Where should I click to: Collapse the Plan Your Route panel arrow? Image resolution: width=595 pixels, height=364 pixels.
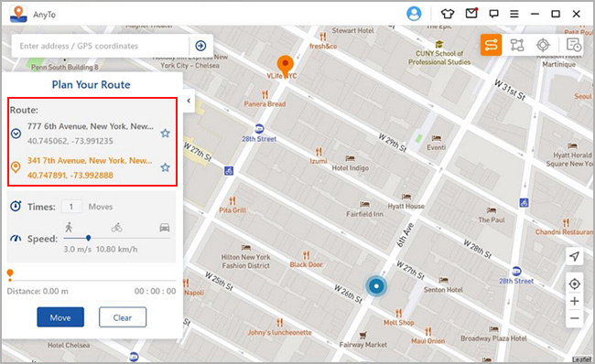click(189, 101)
